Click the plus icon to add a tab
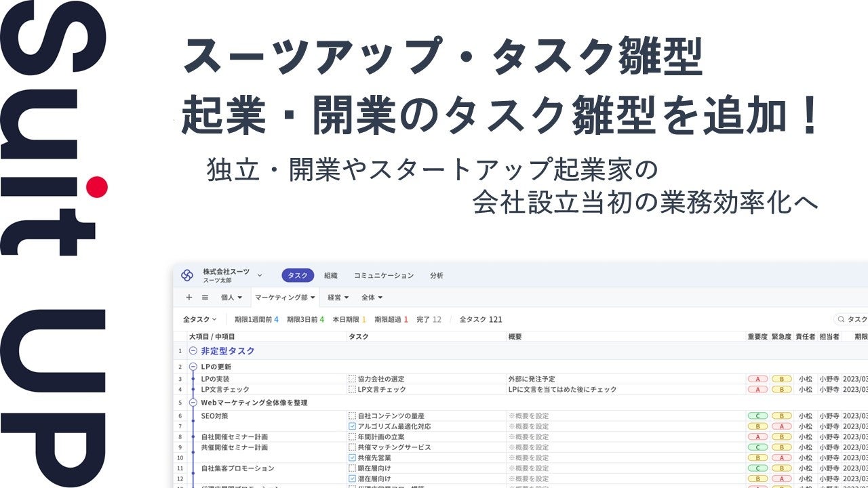This screenshot has height=488, width=868. (189, 297)
